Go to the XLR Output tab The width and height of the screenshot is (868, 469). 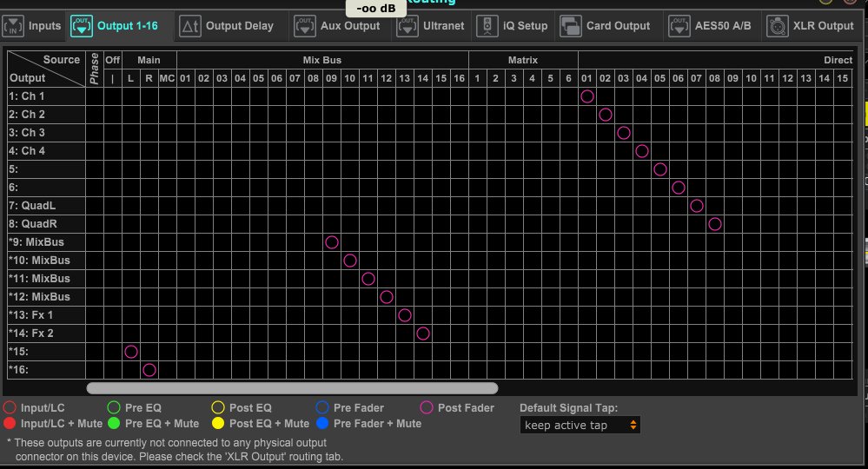[x=811, y=26]
